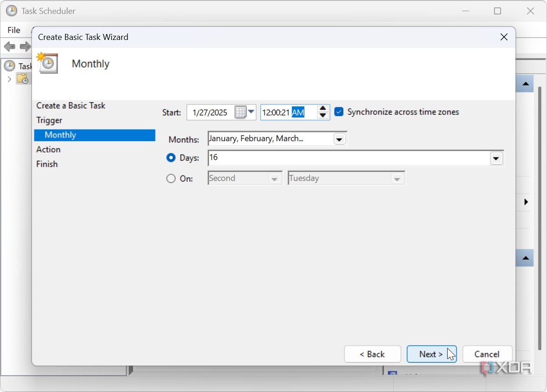Viewport: 547px width, 392px height.
Task: Select the Finish wizard step
Action: (x=47, y=164)
